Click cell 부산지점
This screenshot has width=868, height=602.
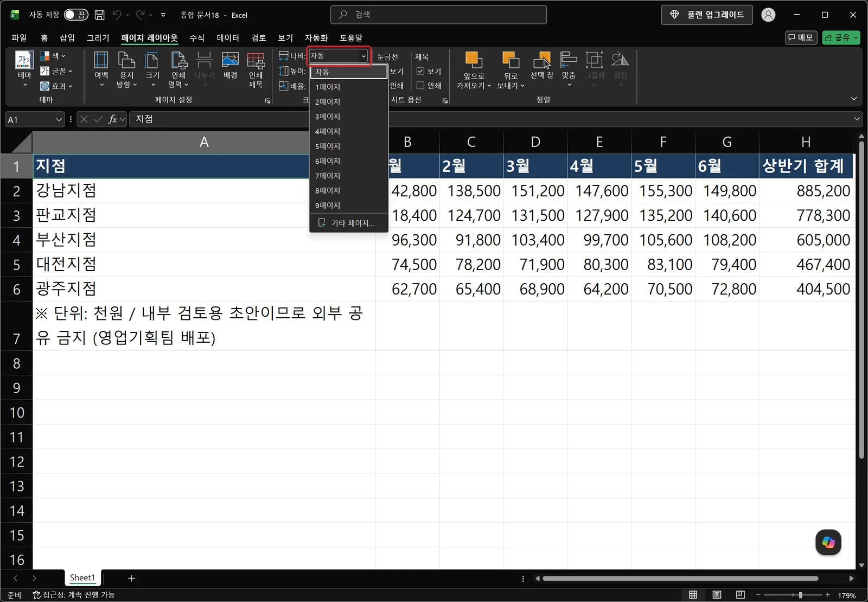[204, 240]
